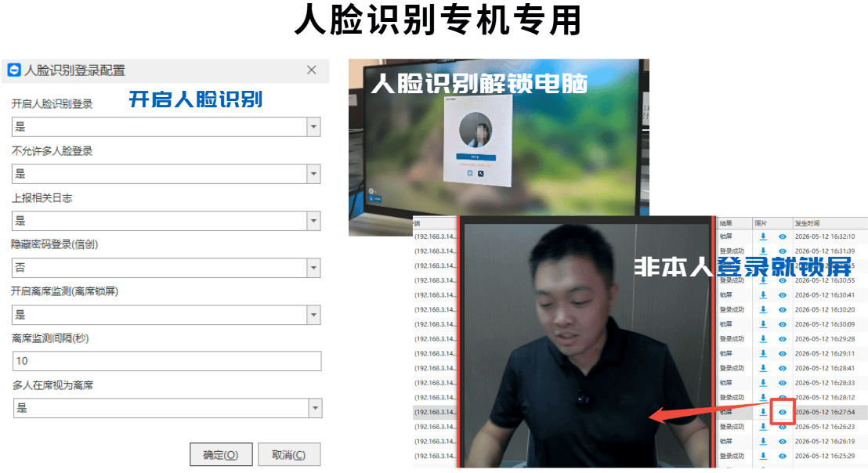The width and height of the screenshot is (868, 473).
Task: Click 锁屏 result in the 16:29:11 row
Action: pyautogui.click(x=725, y=353)
